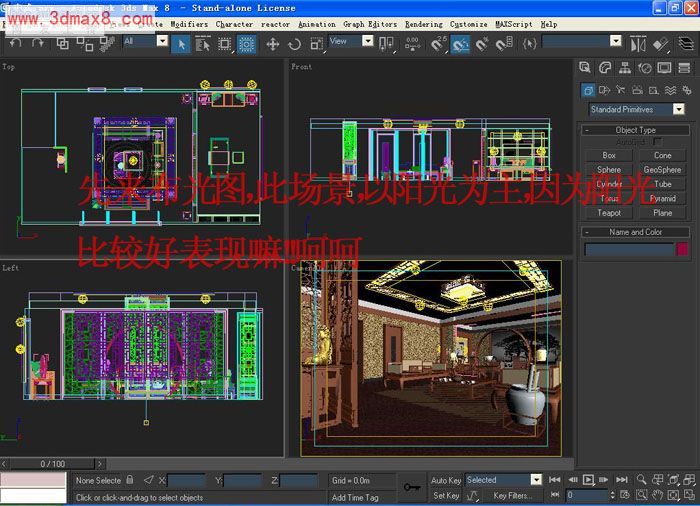Select the Rotate tool

(x=294, y=44)
